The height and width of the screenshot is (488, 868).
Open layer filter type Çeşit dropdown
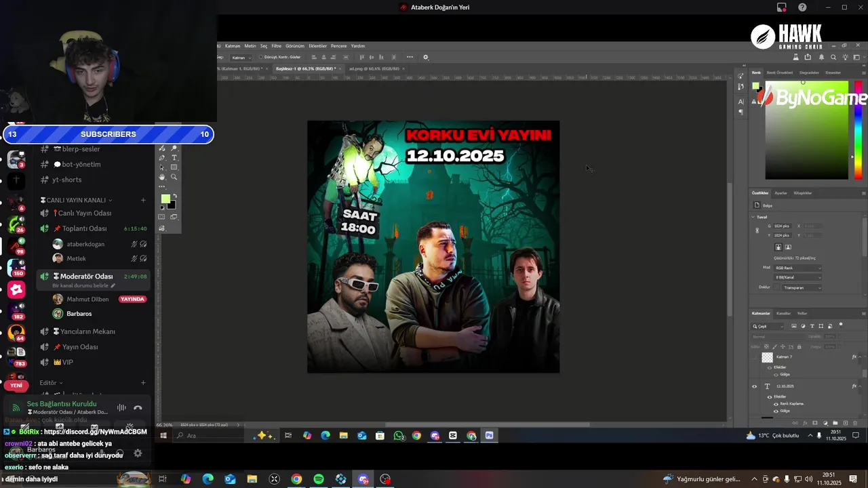pyautogui.click(x=767, y=326)
